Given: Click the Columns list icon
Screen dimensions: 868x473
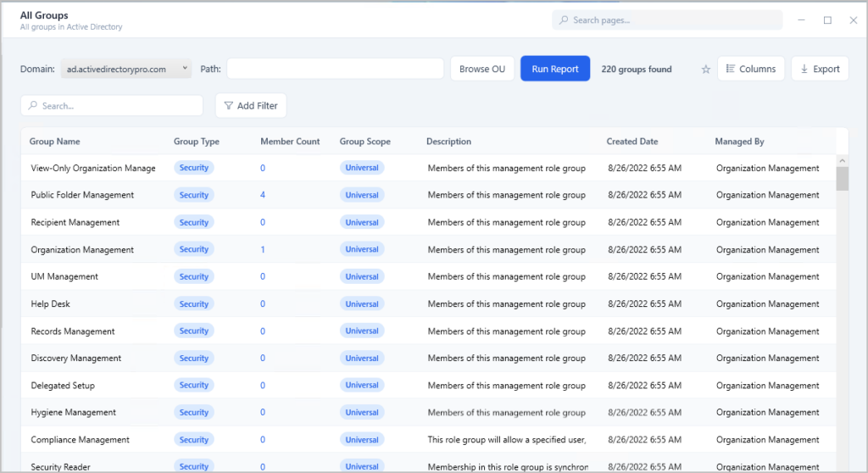Looking at the screenshot, I should point(731,69).
